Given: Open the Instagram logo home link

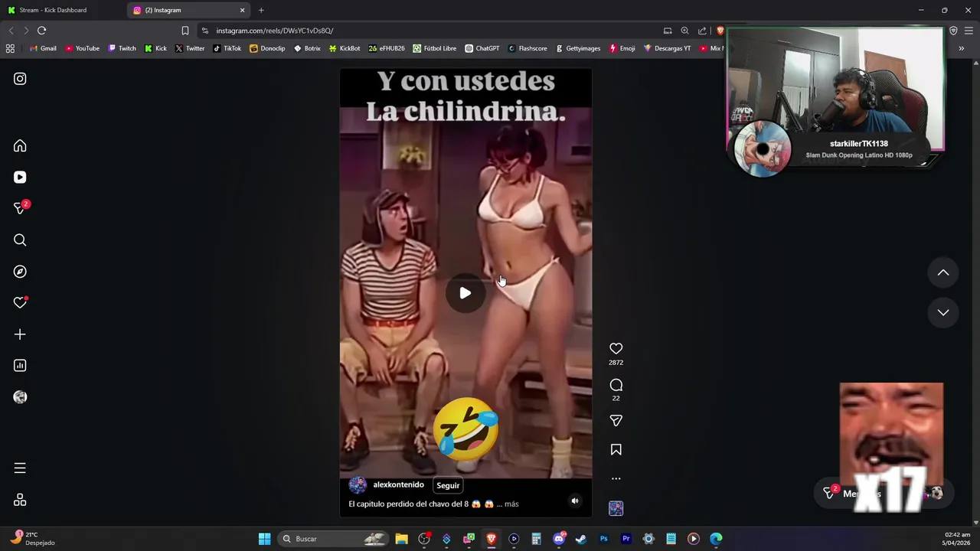Looking at the screenshot, I should coord(20,79).
